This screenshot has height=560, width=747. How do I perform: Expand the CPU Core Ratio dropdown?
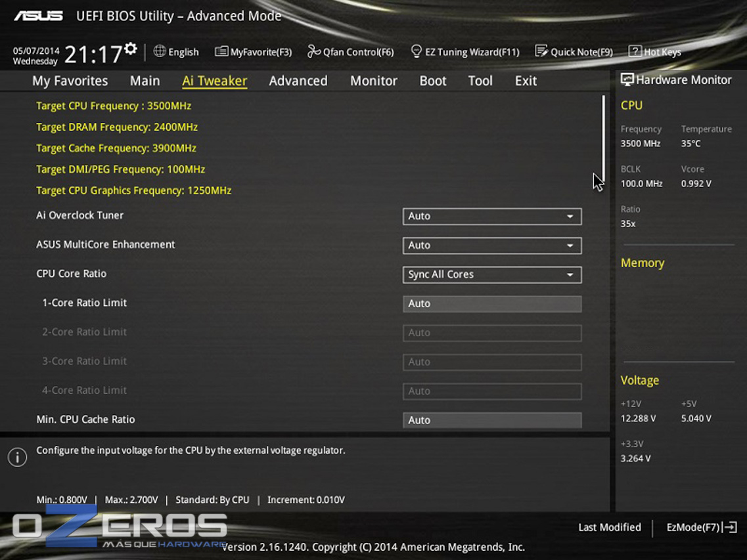tap(492, 275)
